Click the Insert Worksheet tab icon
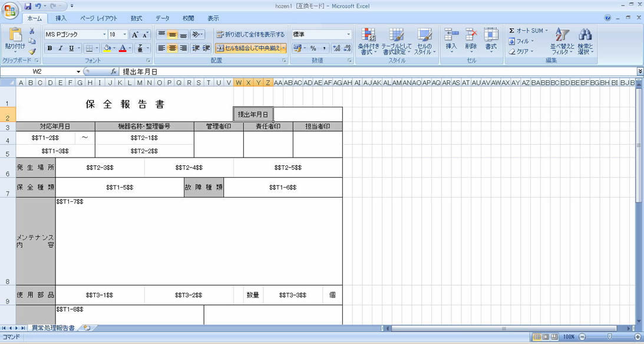This screenshot has height=344, width=644. (87, 328)
